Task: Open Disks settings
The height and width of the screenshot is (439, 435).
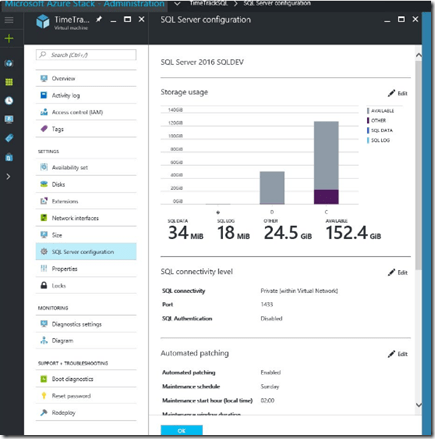Action: click(x=86, y=184)
